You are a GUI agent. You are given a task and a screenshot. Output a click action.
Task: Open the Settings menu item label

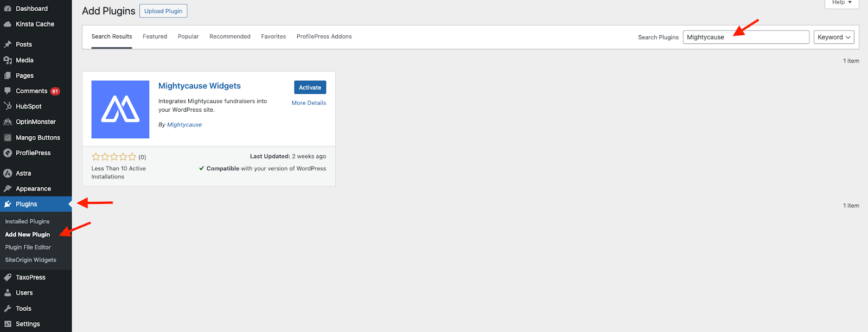[x=28, y=324]
